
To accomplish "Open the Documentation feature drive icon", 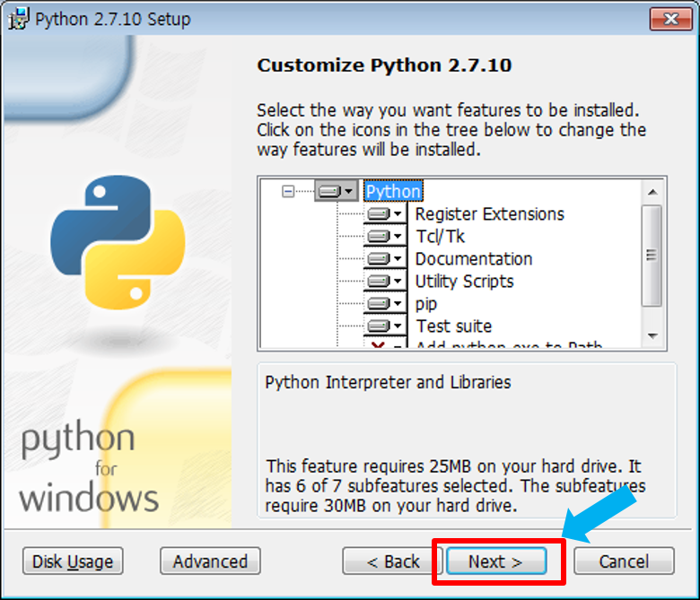I will [x=384, y=259].
